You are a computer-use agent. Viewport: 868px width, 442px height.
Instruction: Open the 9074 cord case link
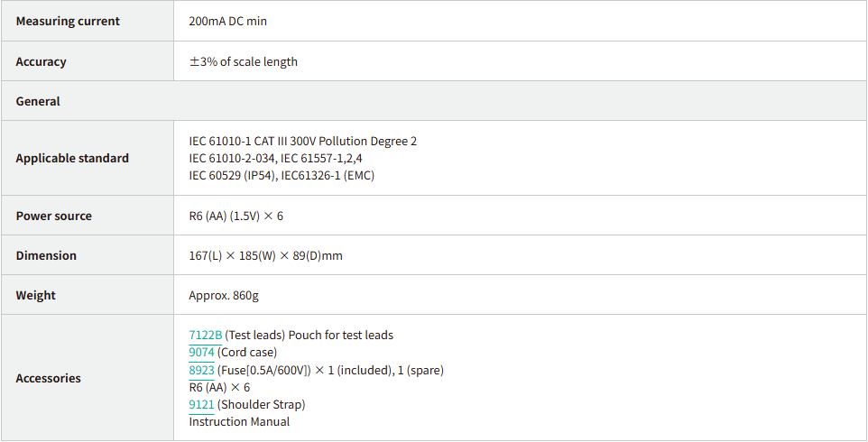(x=202, y=353)
